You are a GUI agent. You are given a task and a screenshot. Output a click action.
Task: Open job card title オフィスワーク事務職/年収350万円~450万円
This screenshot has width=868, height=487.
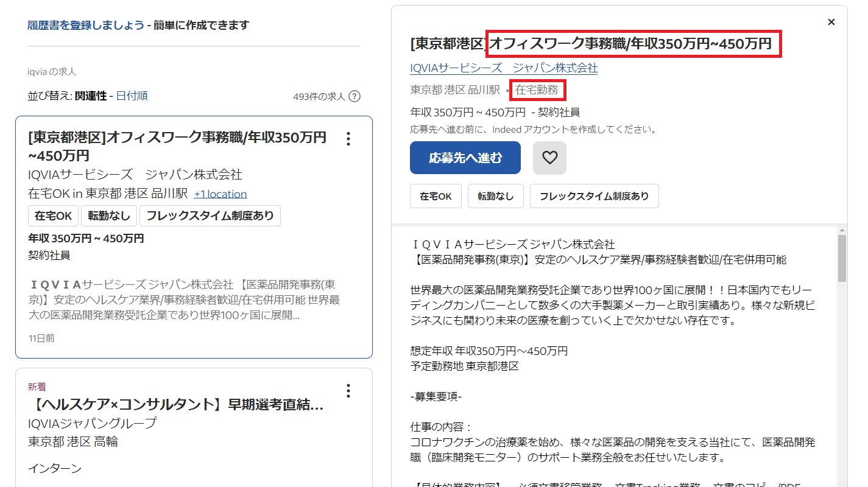click(x=177, y=146)
